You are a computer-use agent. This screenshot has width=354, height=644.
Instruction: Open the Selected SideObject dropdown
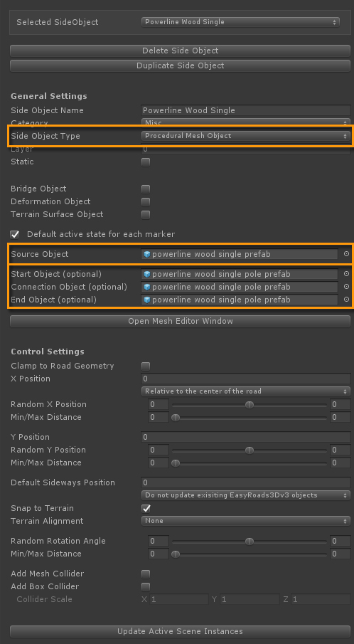[x=240, y=22]
